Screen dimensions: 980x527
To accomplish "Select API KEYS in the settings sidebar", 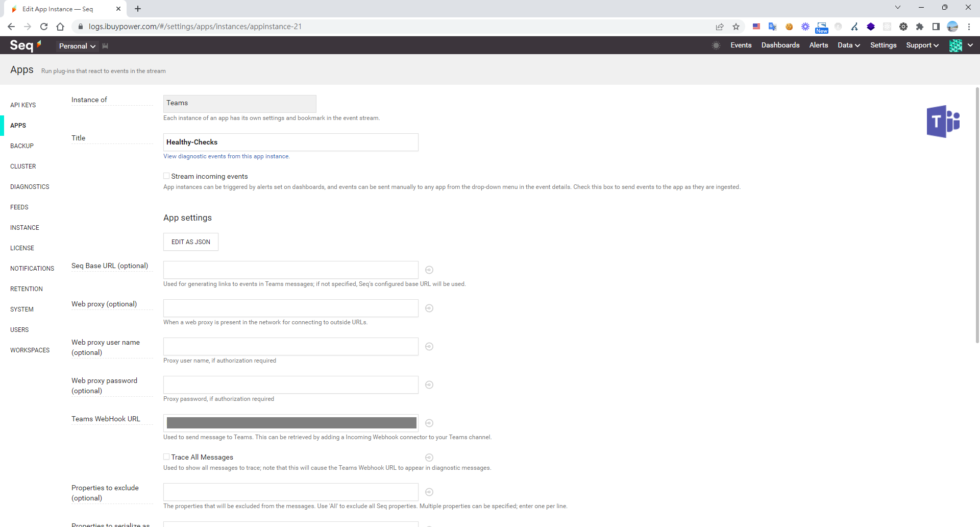I will [x=23, y=105].
